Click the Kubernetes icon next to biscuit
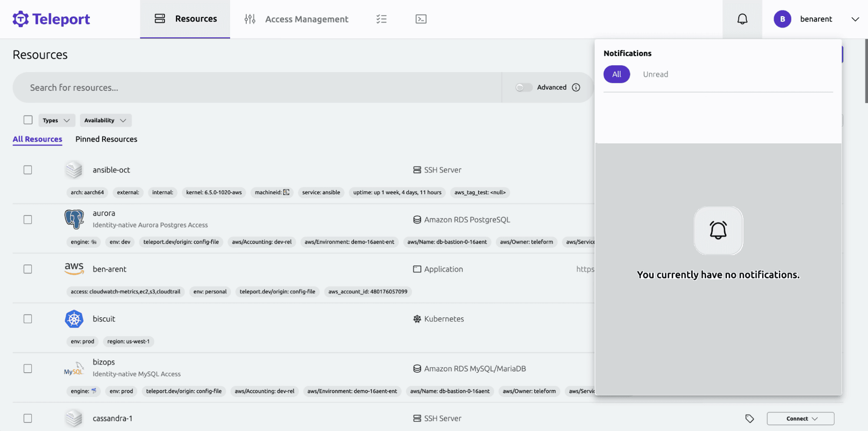The width and height of the screenshot is (868, 431). click(x=74, y=318)
